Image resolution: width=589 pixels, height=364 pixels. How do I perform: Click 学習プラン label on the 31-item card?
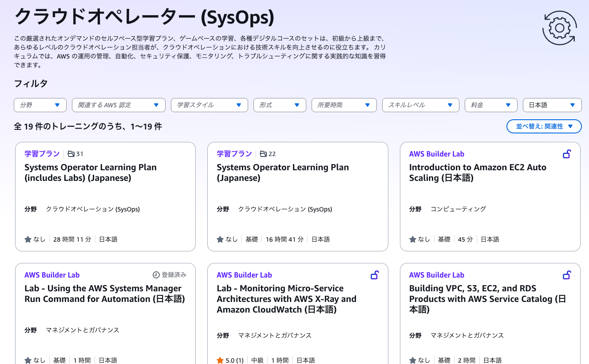pos(42,154)
